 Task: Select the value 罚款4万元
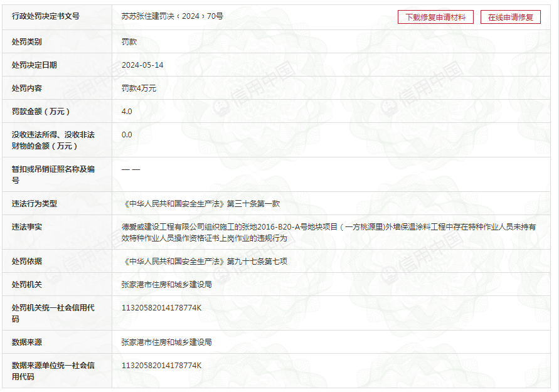(139, 88)
